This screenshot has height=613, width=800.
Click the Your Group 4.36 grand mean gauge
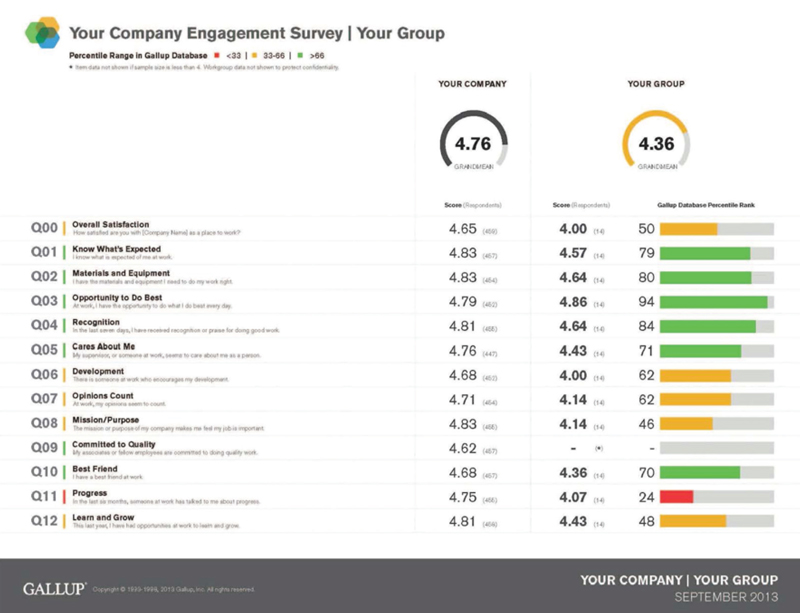(656, 140)
